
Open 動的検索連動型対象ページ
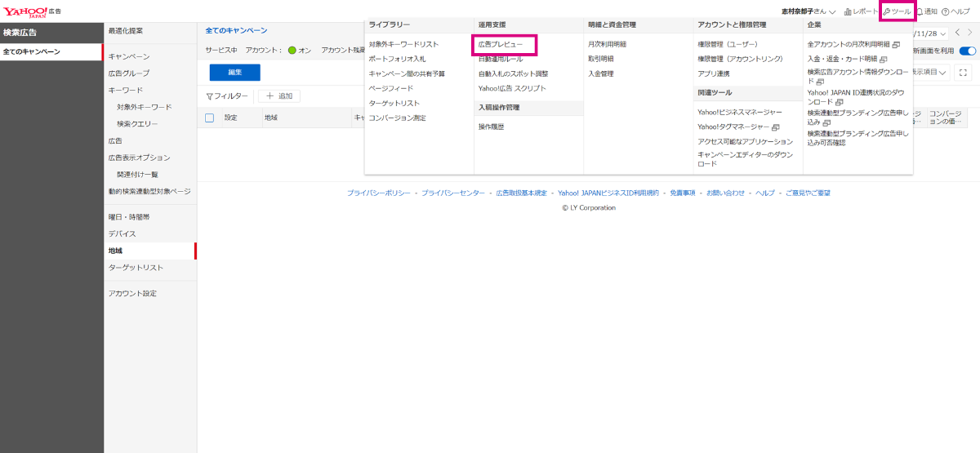point(149,191)
